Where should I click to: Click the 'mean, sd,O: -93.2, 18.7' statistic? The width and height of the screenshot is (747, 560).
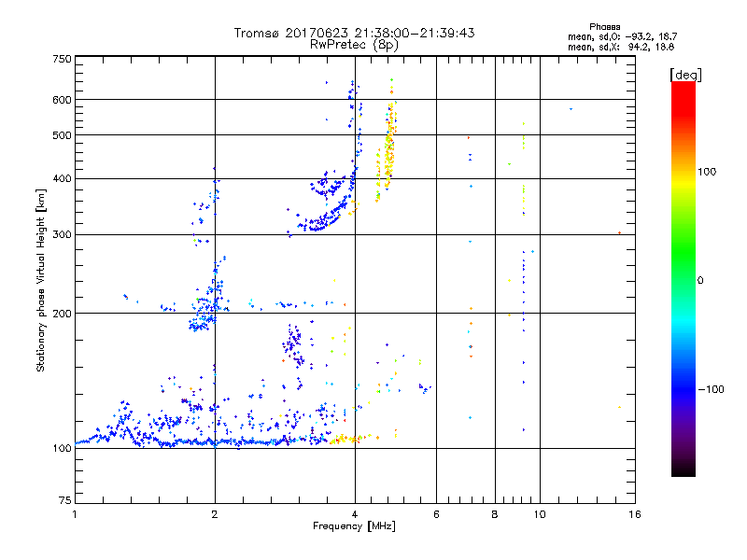[622, 36]
